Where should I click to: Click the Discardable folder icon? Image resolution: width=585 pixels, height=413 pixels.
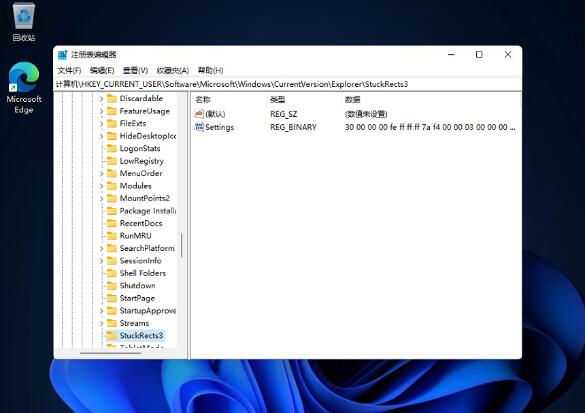click(112, 98)
